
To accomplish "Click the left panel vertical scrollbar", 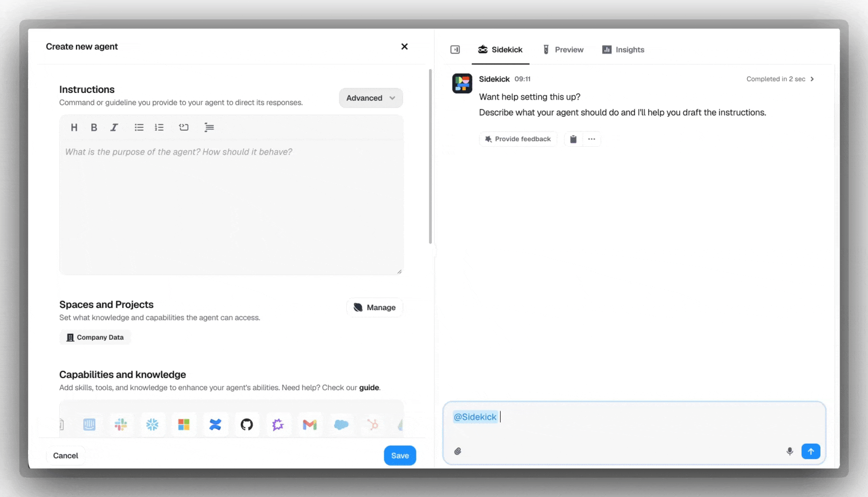I will click(x=430, y=156).
